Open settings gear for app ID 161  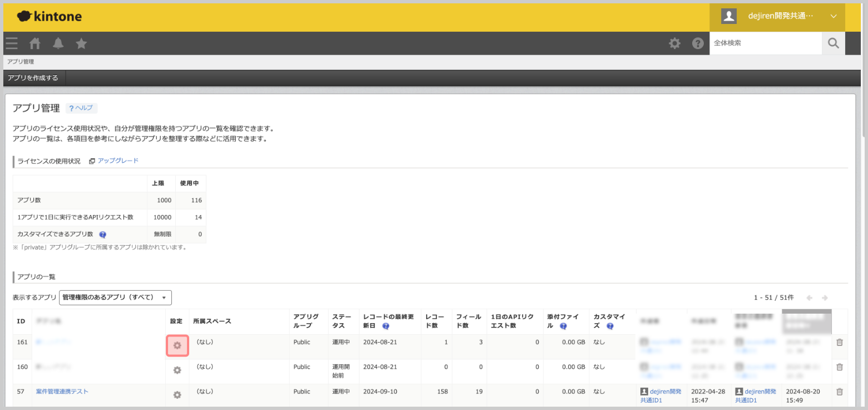click(177, 345)
